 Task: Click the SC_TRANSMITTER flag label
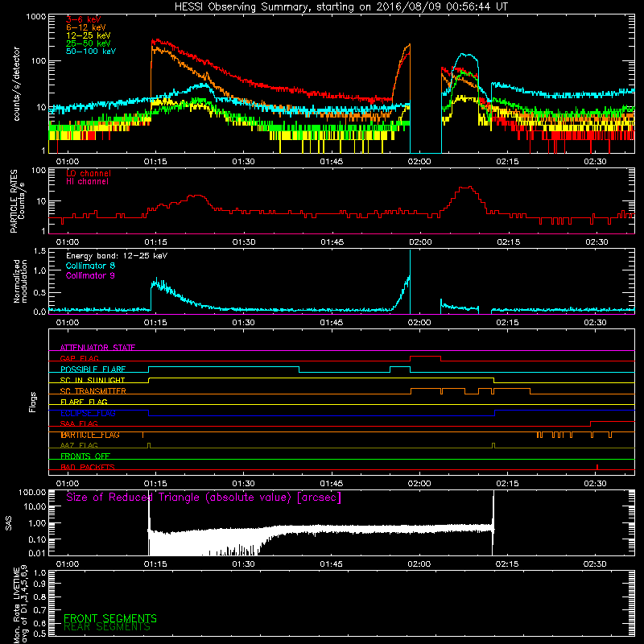point(93,391)
